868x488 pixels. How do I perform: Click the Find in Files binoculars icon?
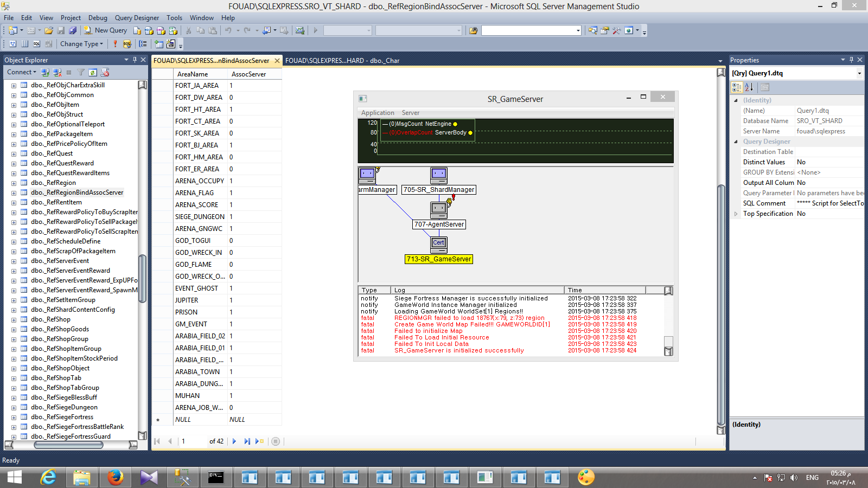473,30
